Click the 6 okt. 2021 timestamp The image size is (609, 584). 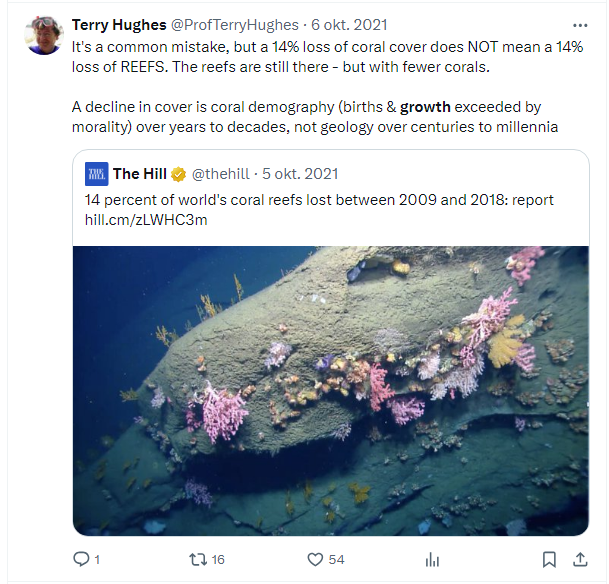point(350,24)
